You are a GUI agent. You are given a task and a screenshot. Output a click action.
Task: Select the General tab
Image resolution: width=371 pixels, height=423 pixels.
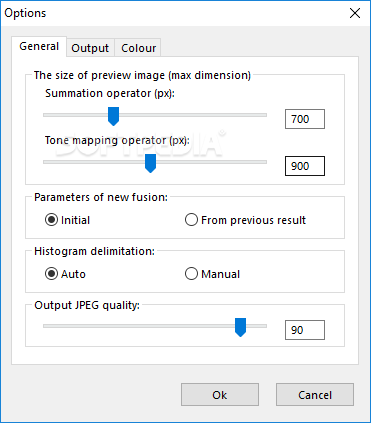pos(39,46)
